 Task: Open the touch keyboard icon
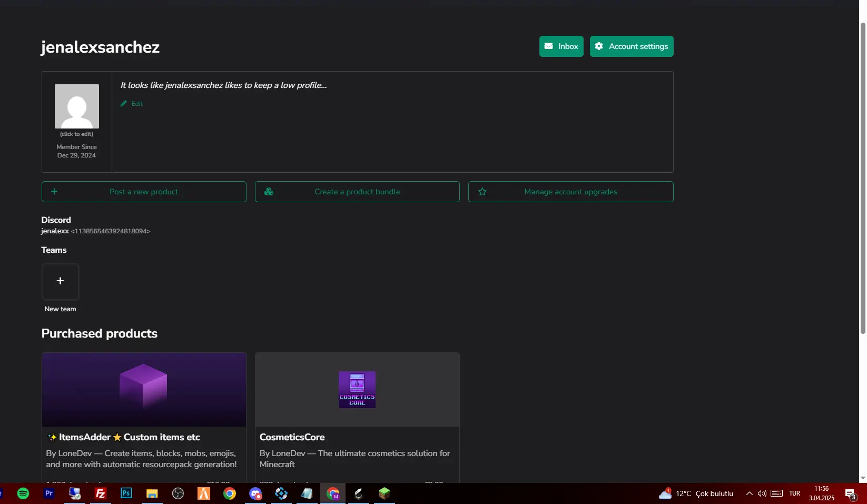pyautogui.click(x=776, y=493)
